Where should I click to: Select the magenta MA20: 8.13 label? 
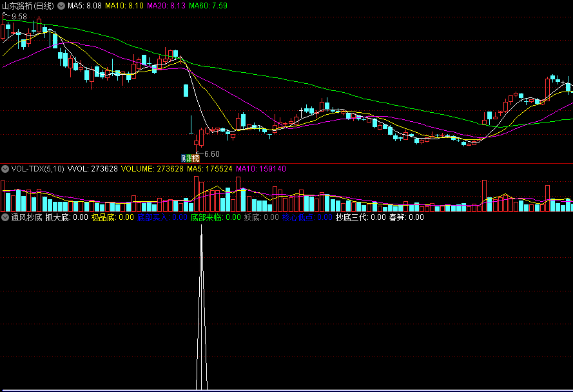[x=166, y=6]
